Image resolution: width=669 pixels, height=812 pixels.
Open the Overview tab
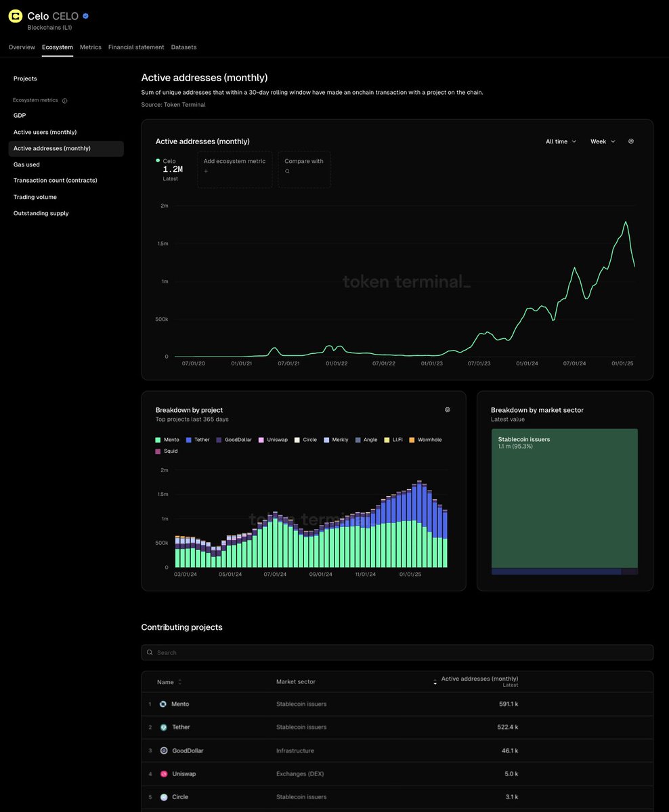[x=21, y=47]
